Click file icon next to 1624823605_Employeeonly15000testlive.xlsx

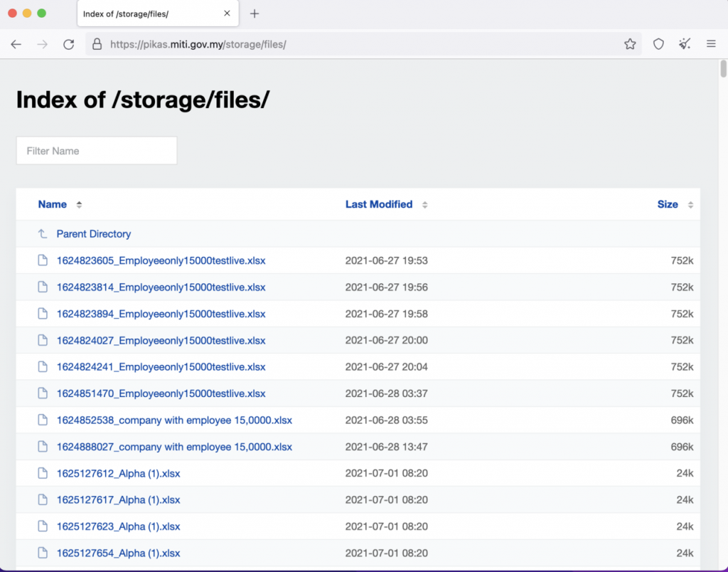[43, 260]
